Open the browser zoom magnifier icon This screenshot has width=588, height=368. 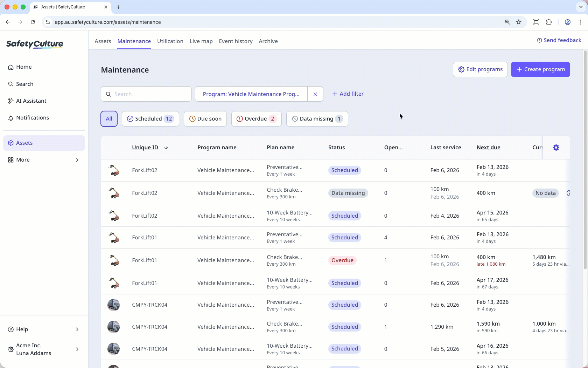pyautogui.click(x=507, y=22)
